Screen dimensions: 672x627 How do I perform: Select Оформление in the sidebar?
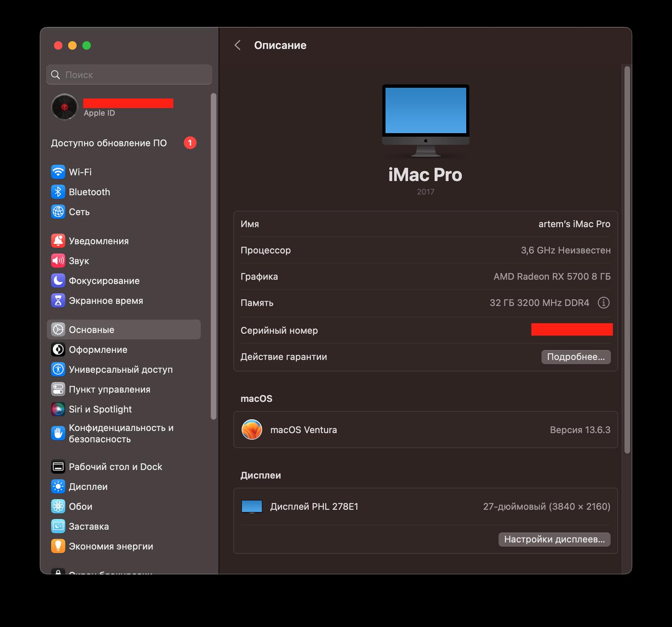coord(98,350)
